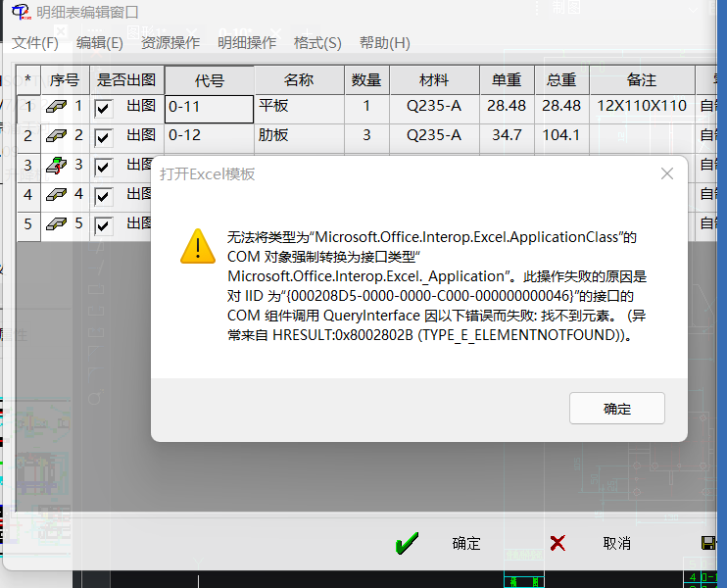The image size is (727, 588).
Task: Click the part icon in row 5
Action: click(x=57, y=224)
